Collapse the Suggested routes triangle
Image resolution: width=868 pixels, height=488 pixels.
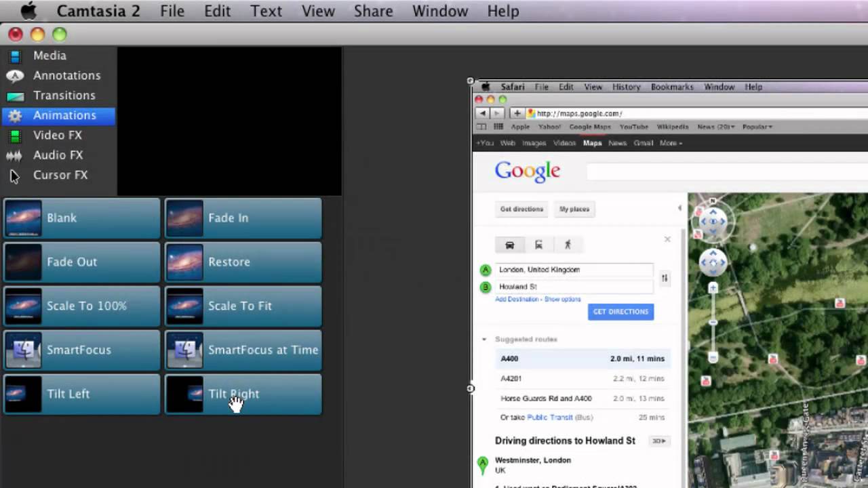pyautogui.click(x=484, y=340)
